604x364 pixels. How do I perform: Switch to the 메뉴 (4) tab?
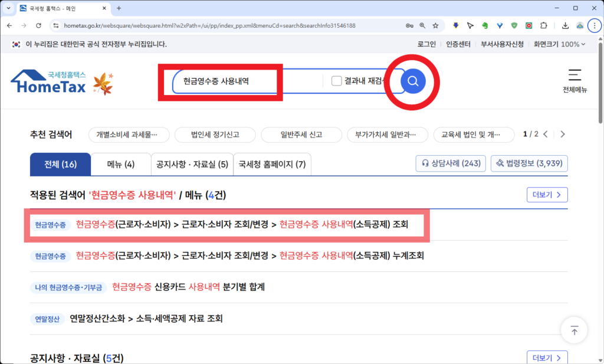point(121,165)
